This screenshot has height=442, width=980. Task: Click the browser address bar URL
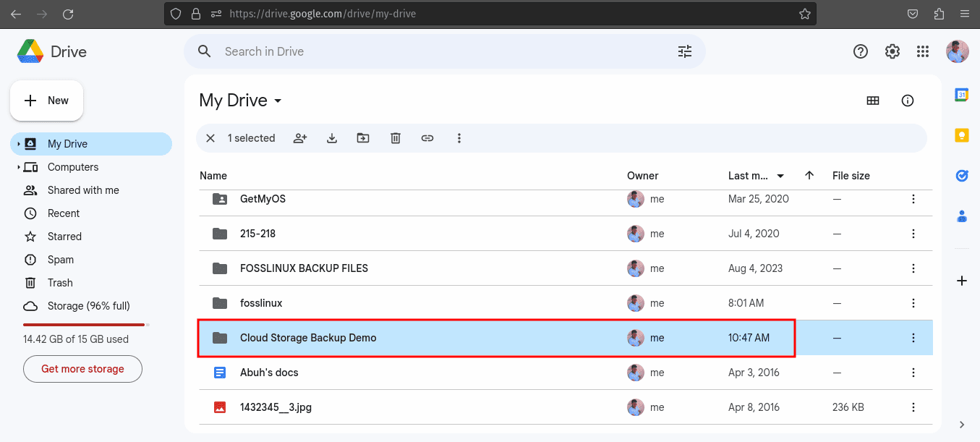(x=323, y=14)
